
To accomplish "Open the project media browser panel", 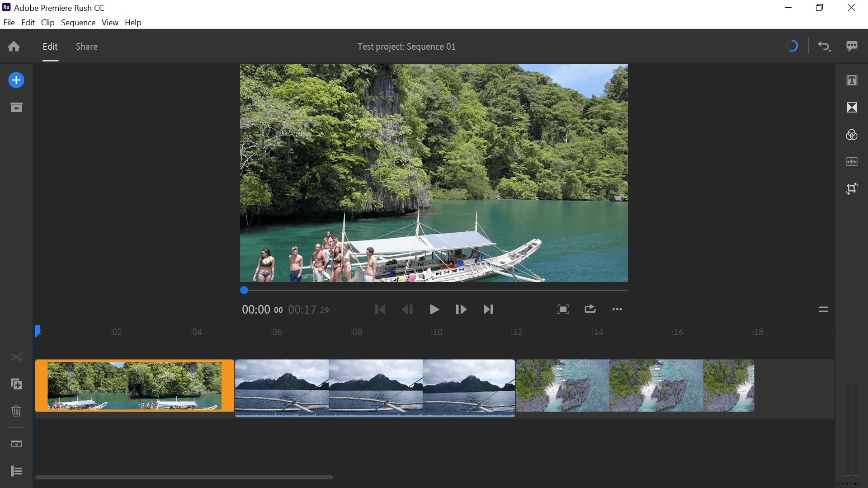I will pyautogui.click(x=16, y=107).
